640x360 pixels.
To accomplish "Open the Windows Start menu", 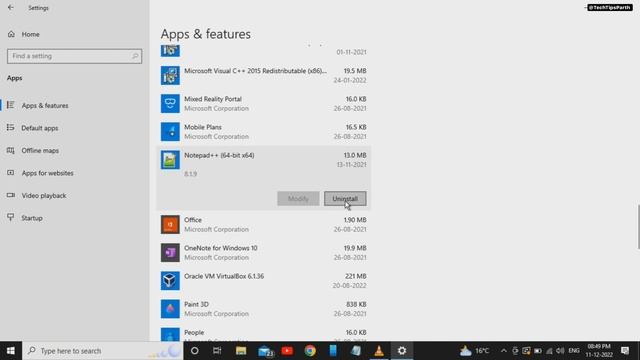I will tap(11, 351).
